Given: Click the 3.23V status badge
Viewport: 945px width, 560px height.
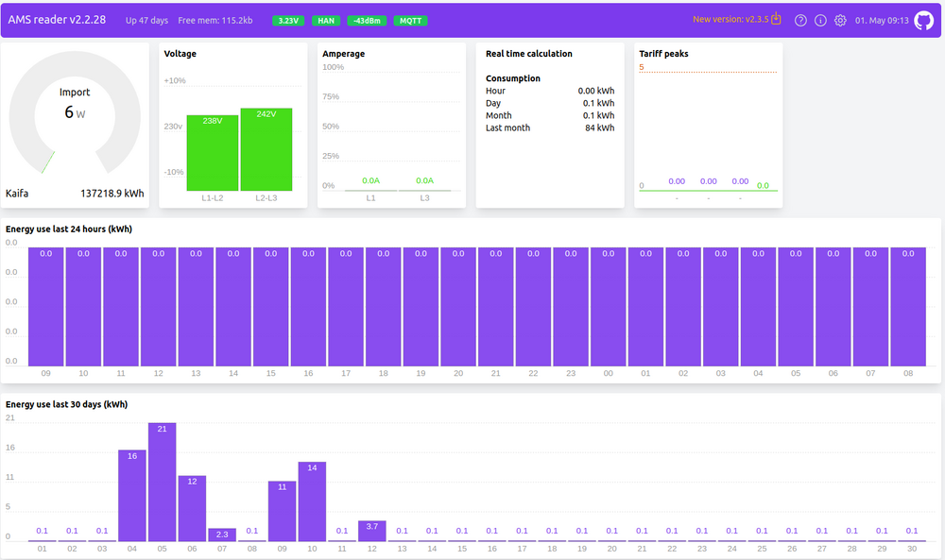Looking at the screenshot, I should click(288, 20).
